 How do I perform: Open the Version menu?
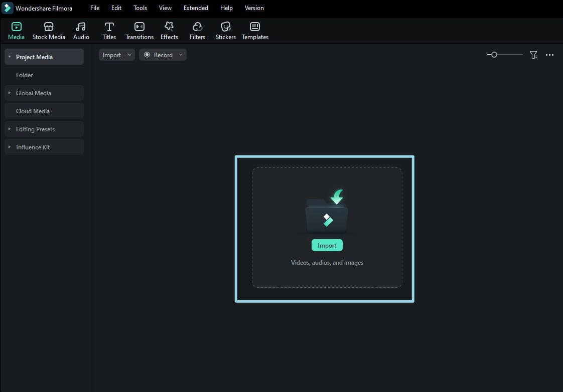[254, 8]
